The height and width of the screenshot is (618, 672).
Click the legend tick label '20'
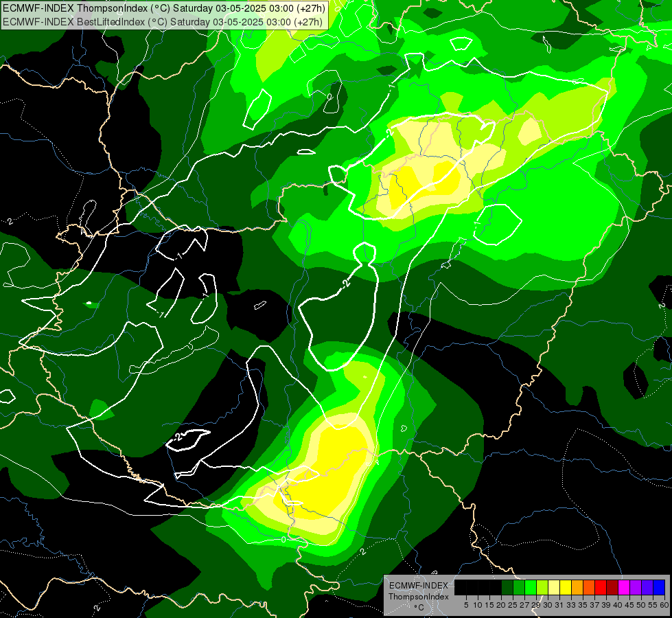click(x=501, y=605)
